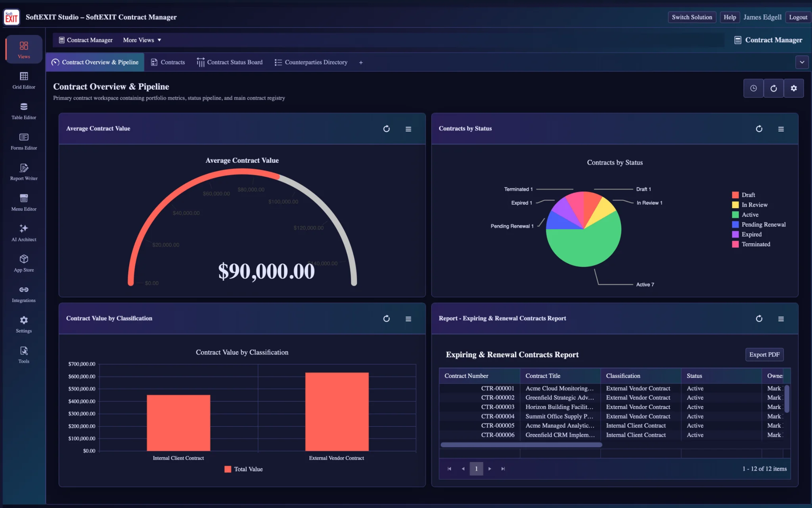Switch to Contract Status Board tab
Screen dimensions: 812x508
(230, 62)
